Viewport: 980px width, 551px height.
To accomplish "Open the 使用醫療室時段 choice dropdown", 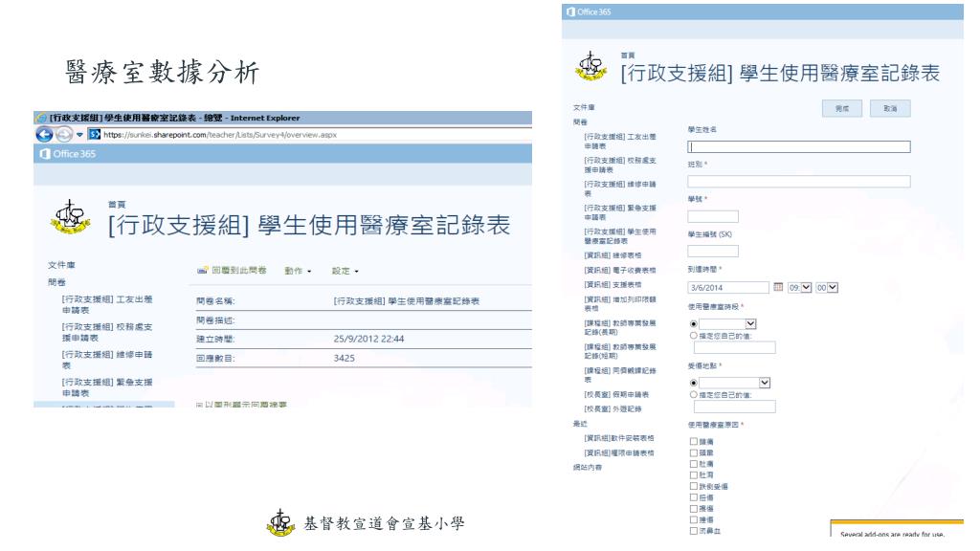I will click(727, 323).
